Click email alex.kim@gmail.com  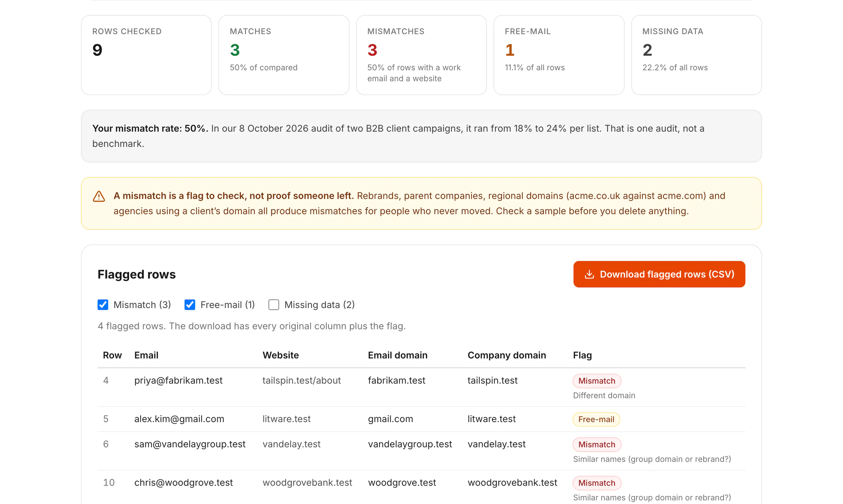[x=179, y=419]
